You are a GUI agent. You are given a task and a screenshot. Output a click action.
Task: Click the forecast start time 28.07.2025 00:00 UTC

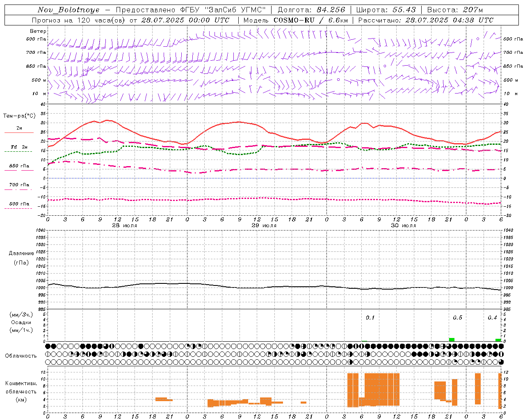185,20
